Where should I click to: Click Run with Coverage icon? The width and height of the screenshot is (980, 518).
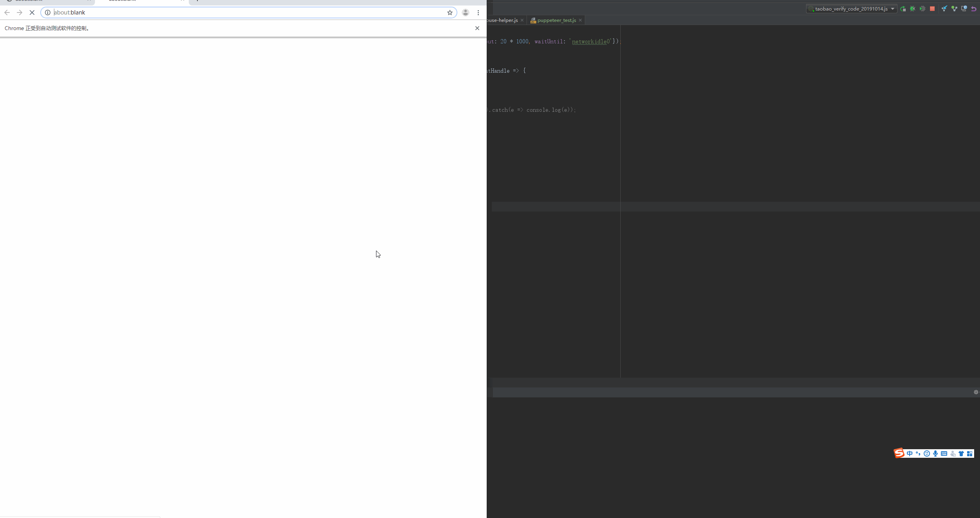(923, 9)
